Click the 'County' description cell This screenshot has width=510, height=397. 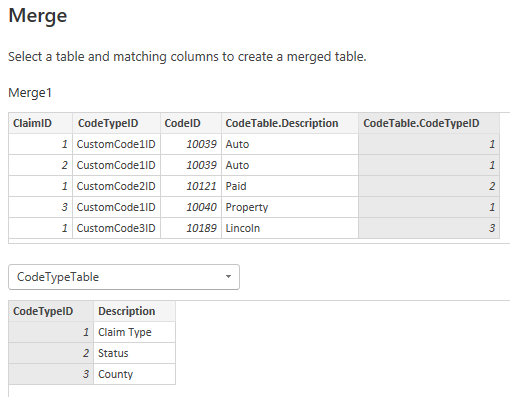point(134,374)
